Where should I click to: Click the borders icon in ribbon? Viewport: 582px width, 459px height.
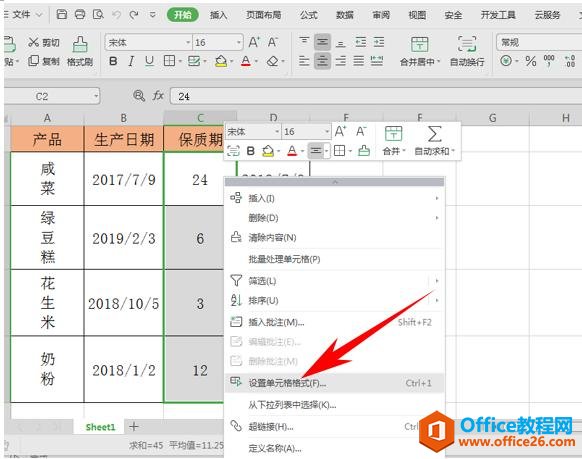point(169,61)
